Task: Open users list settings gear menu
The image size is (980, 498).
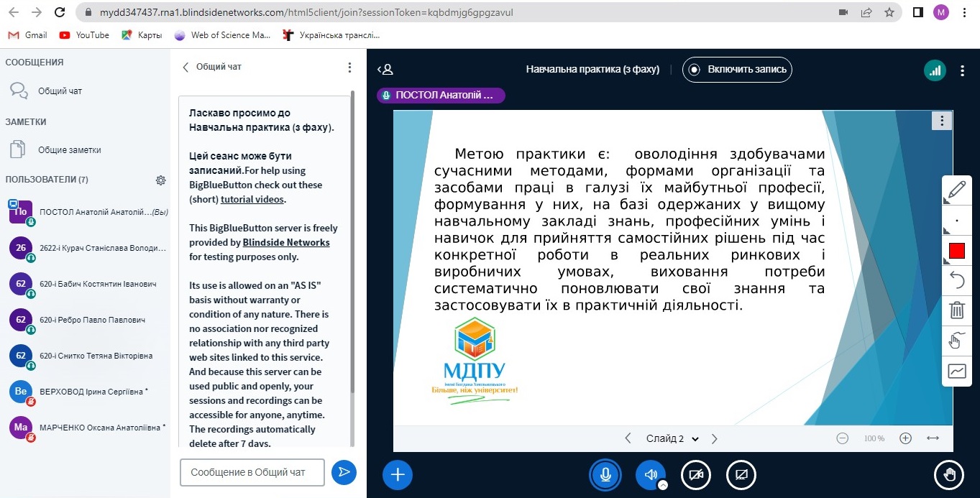Action: coord(160,180)
